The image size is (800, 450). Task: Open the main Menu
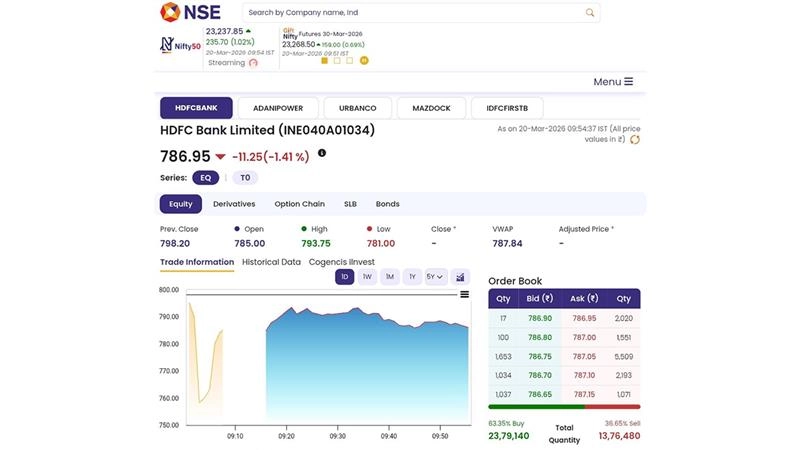coord(613,82)
